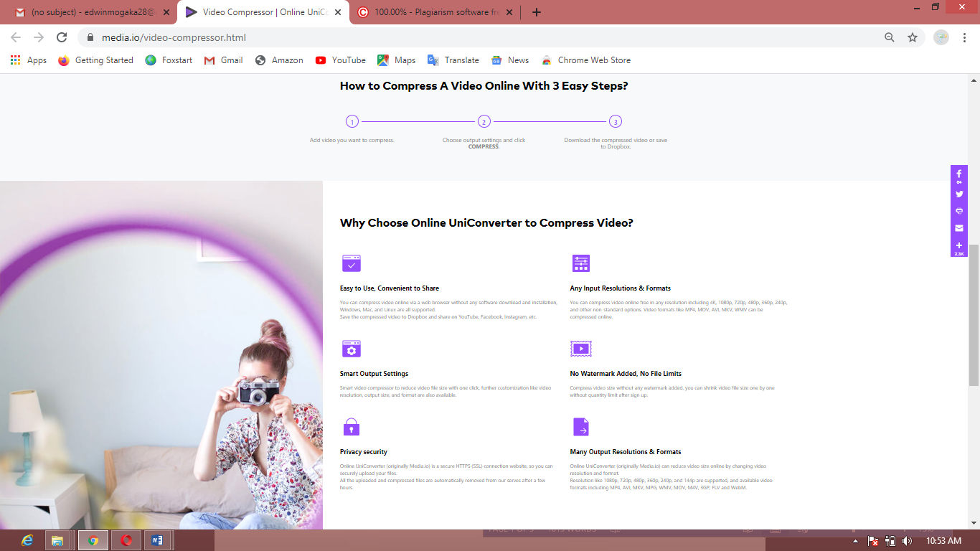Share page via Facebook sidebar icon

coord(959,176)
